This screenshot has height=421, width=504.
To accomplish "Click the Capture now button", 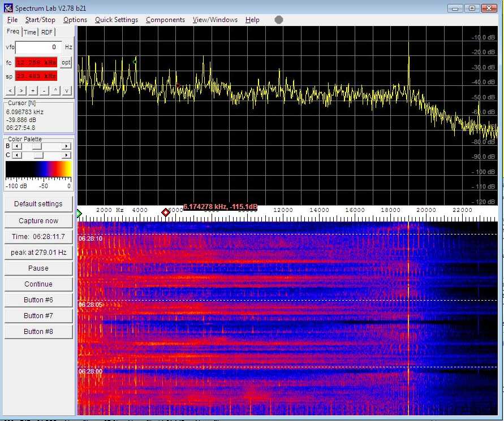I will pos(38,221).
